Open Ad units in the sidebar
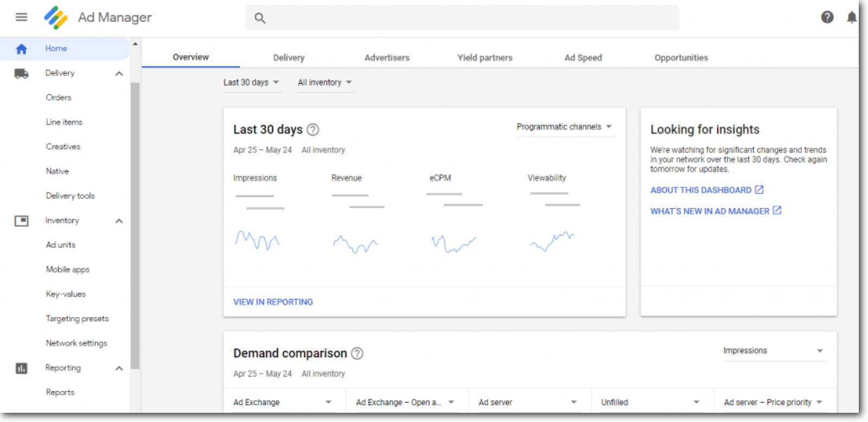Image resolution: width=868 pixels, height=422 pixels. 60,245
